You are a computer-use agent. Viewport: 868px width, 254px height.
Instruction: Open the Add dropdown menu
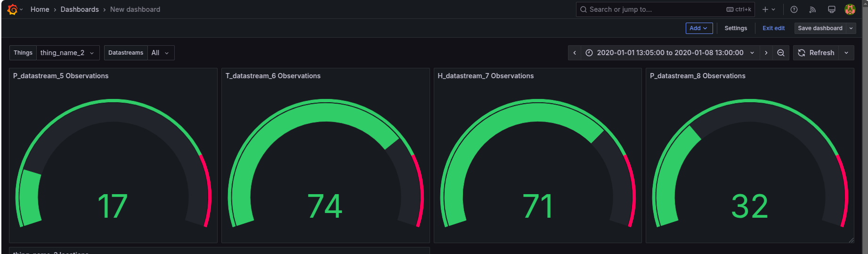[698, 28]
